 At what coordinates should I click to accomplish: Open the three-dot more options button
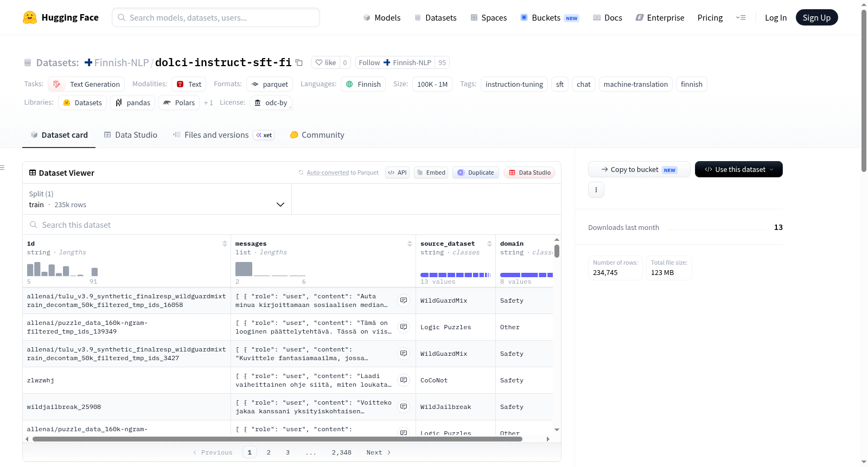coord(596,190)
